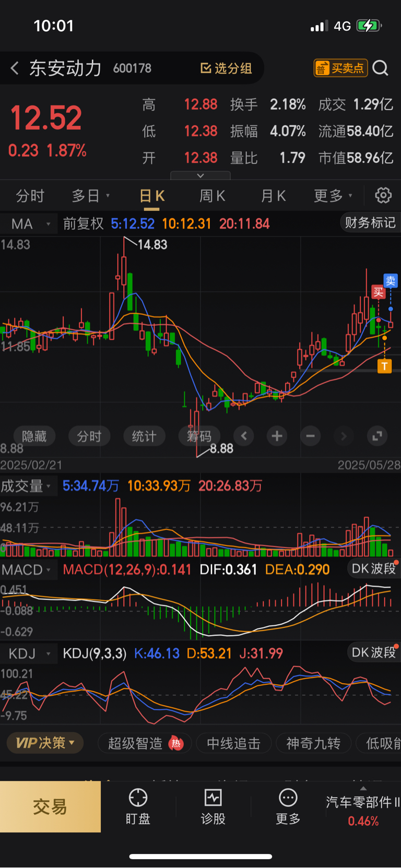
Task: Select 中线追击 strategy chip
Action: [233, 743]
